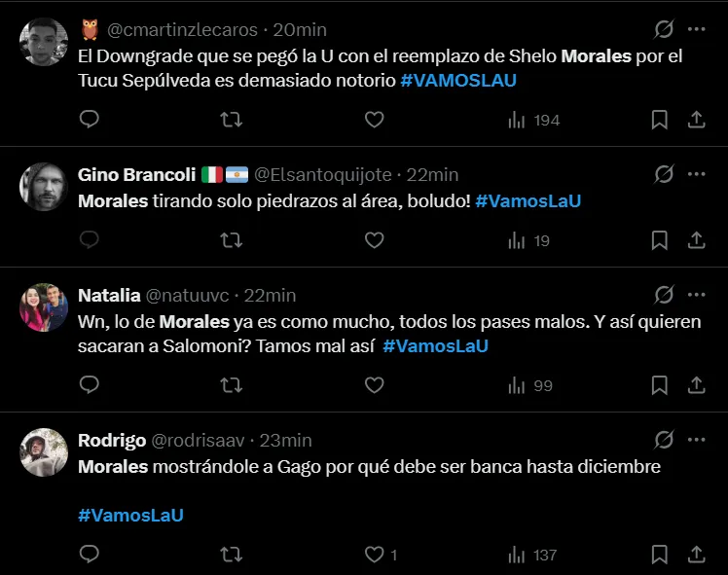Viewport: 728px width, 575px height.
Task: Click Grok icon on Rodrigo's tweet
Action: [x=664, y=440]
